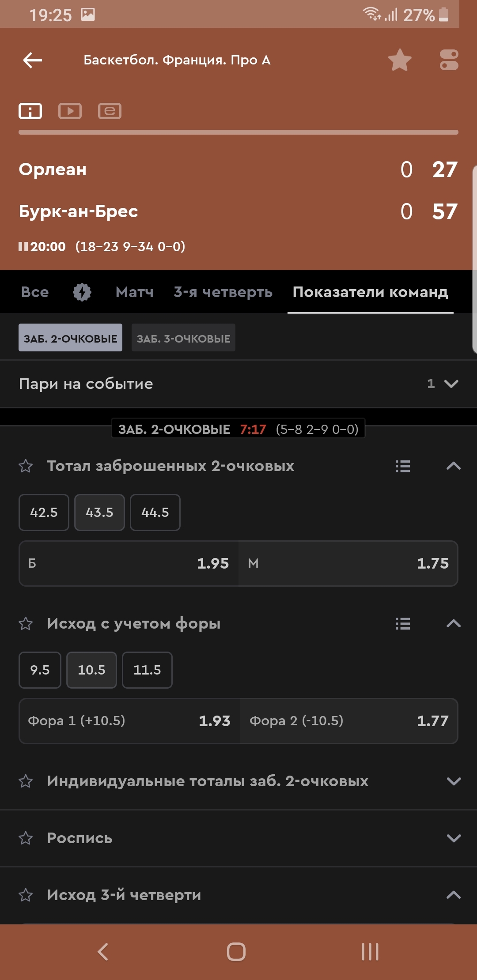Open Android recent apps navigation button

click(x=370, y=952)
